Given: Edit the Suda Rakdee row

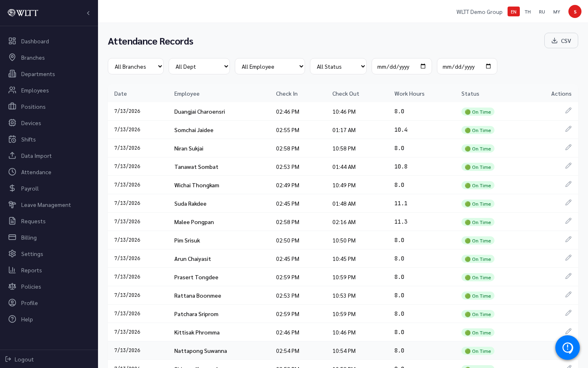Looking at the screenshot, I should coord(568,202).
